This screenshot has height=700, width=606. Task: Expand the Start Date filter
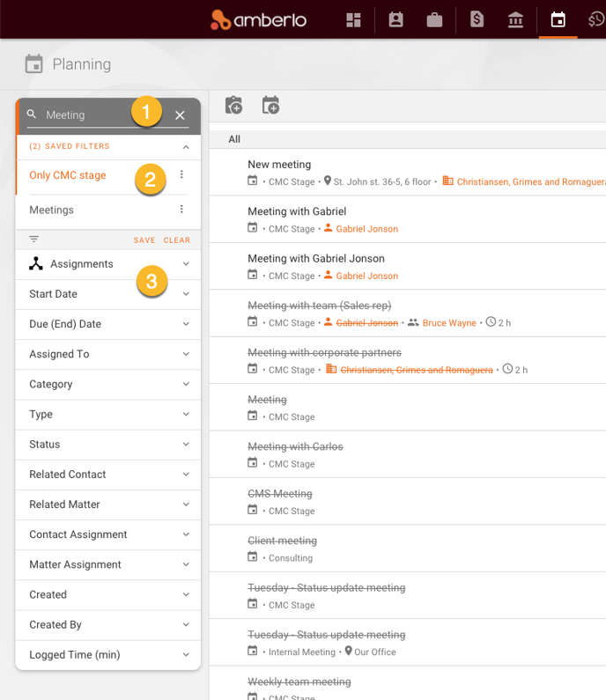pos(186,294)
